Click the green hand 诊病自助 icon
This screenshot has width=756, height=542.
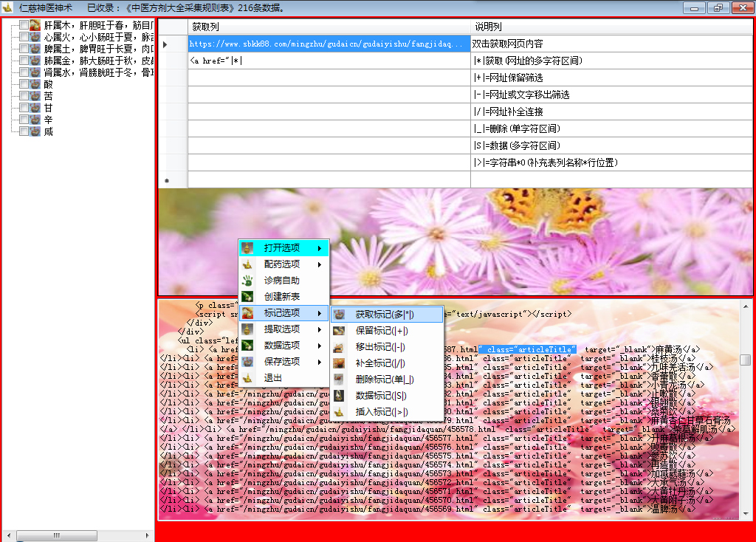pyautogui.click(x=247, y=281)
